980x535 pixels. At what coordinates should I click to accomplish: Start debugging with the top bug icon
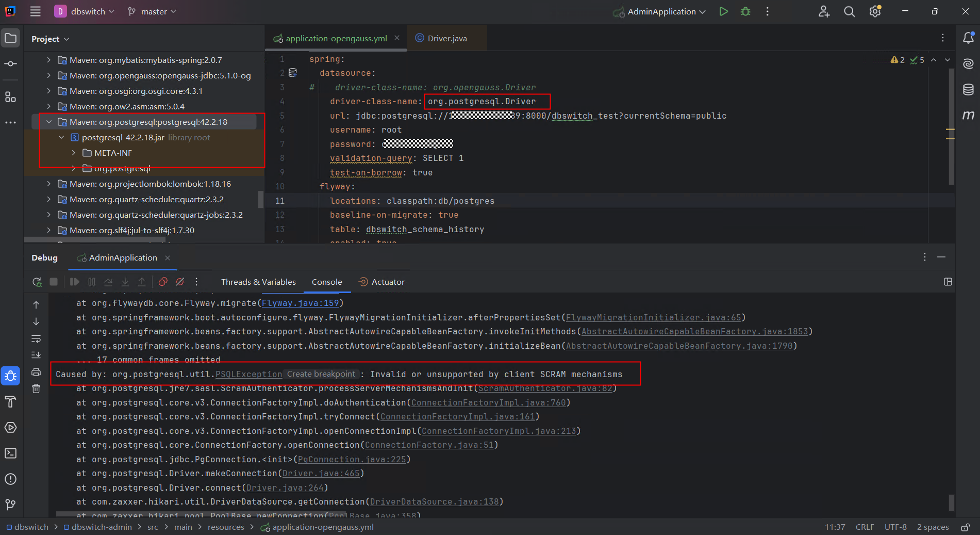(745, 11)
